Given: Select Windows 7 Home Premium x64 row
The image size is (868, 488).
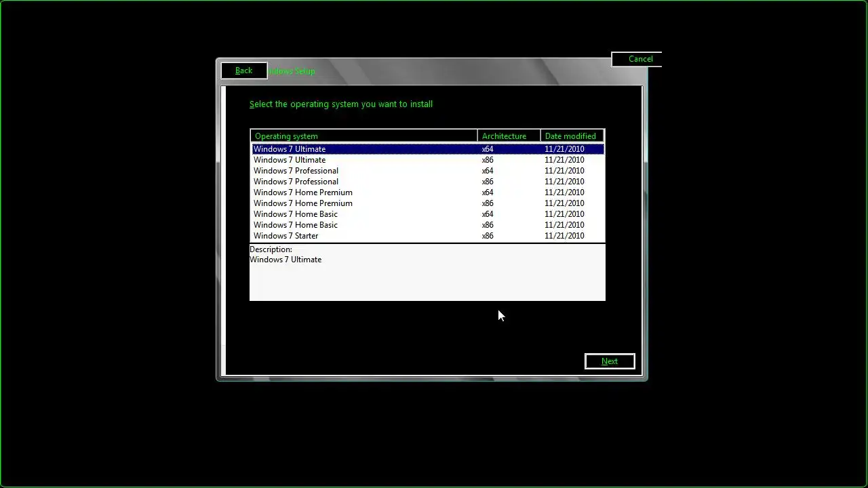Looking at the screenshot, I should point(427,192).
